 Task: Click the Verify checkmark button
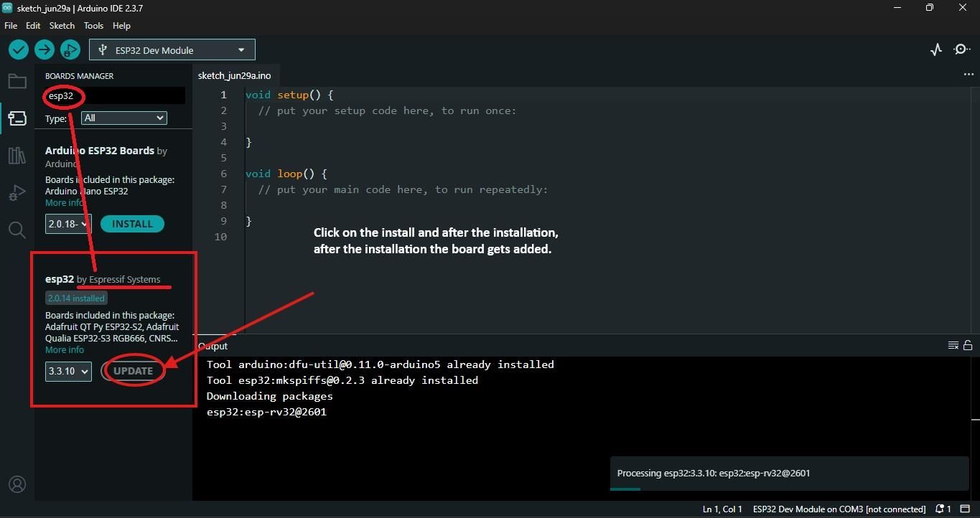19,50
